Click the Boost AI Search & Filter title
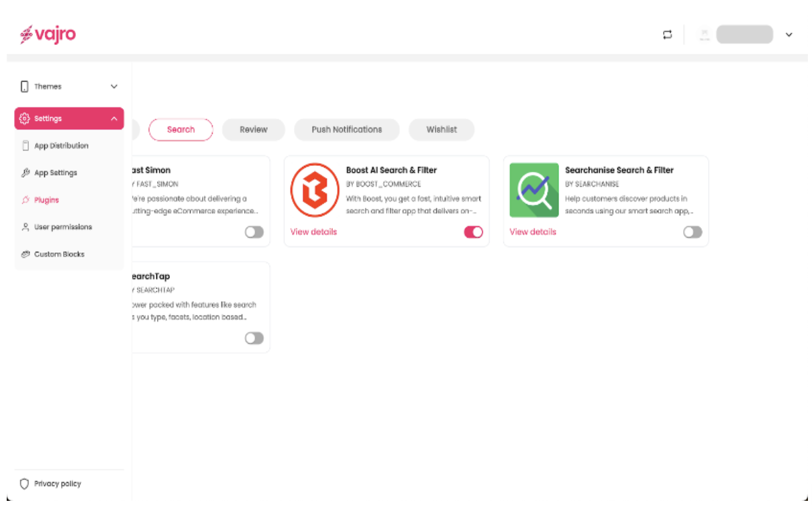The width and height of the screenshot is (812, 521). click(391, 171)
